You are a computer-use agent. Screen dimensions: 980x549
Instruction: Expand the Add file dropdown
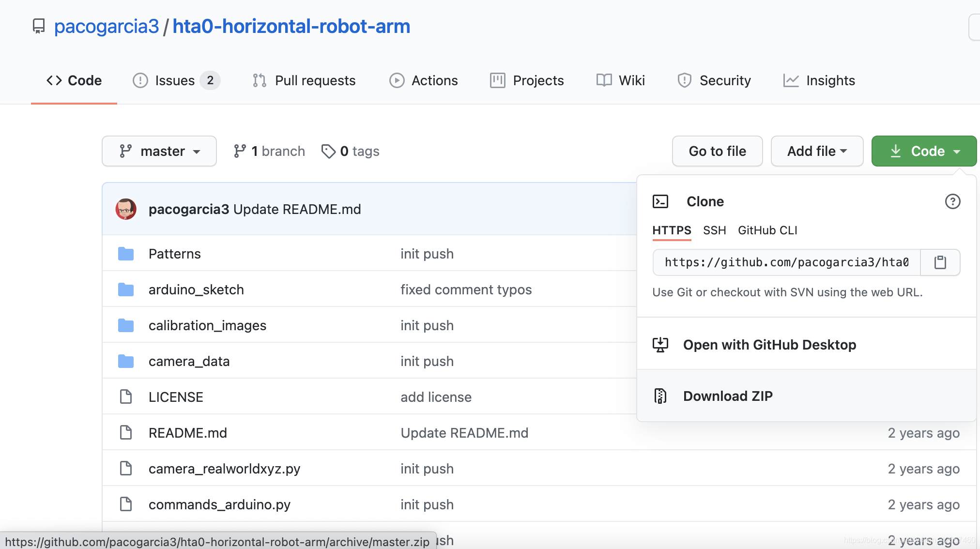coord(817,151)
